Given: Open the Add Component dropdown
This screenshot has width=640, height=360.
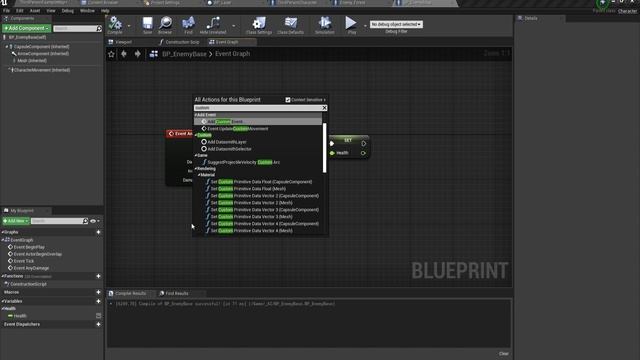Looking at the screenshot, I should pyautogui.click(x=27, y=28).
